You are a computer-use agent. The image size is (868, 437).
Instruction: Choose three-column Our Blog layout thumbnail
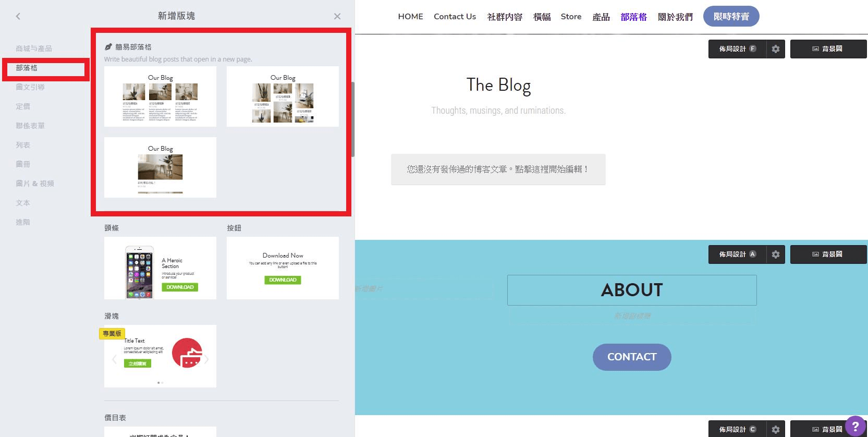160,96
